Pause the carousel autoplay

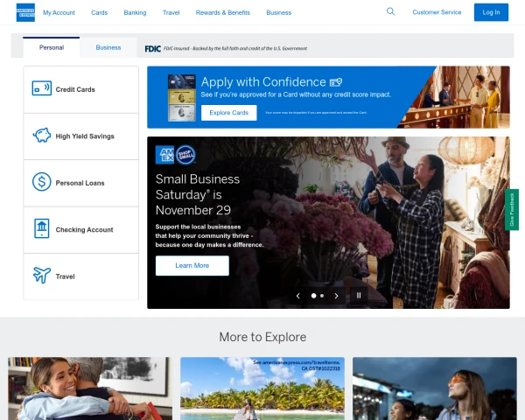[359, 296]
